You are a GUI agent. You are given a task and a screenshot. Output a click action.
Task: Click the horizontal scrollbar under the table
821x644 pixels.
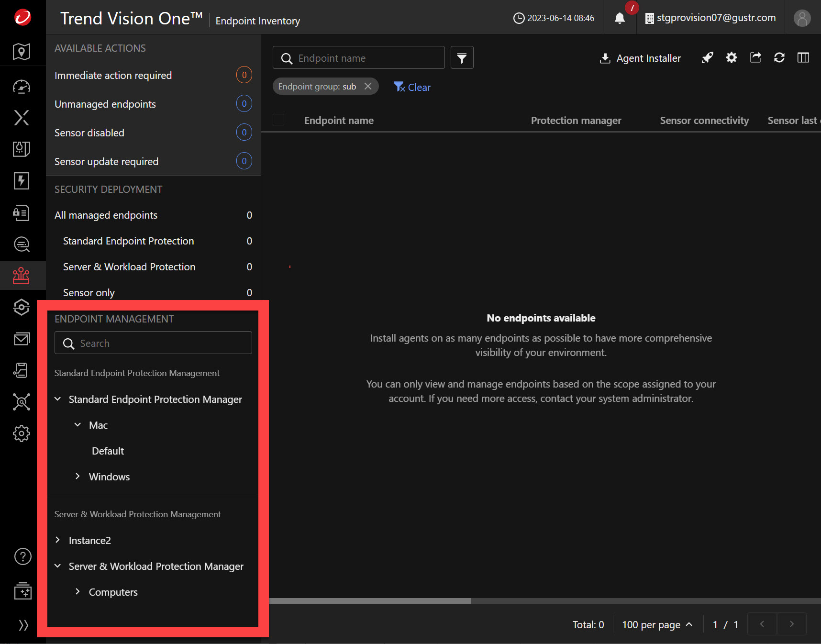(x=370, y=601)
